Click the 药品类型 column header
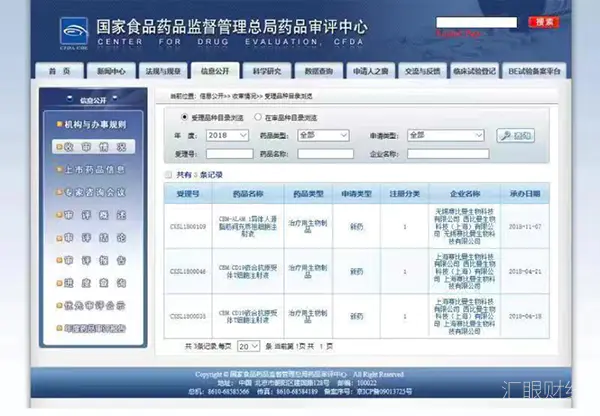This screenshot has width=600, height=416. click(x=308, y=194)
